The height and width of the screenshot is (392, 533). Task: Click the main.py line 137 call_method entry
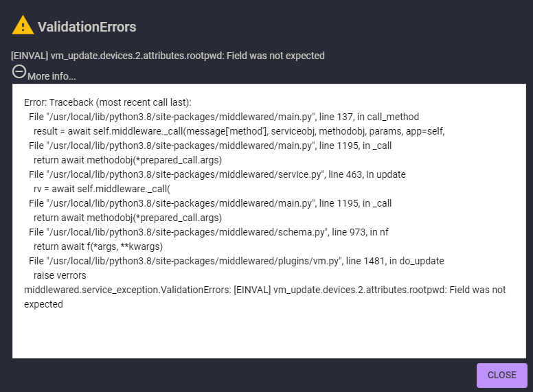223,117
